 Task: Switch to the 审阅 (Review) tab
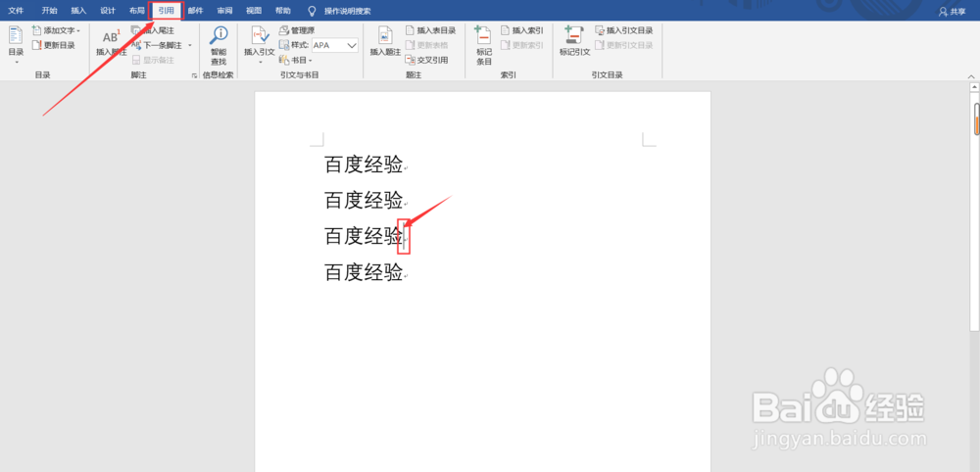point(225,11)
